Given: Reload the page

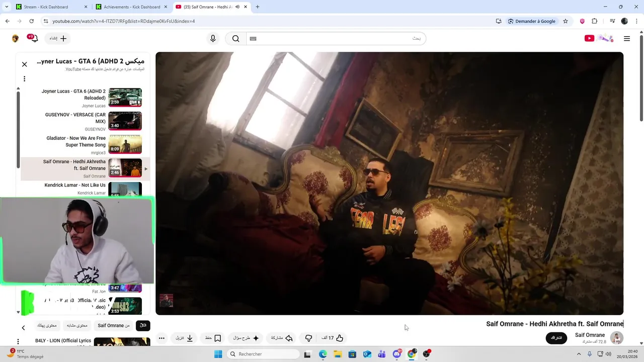Looking at the screenshot, I should [x=31, y=21].
